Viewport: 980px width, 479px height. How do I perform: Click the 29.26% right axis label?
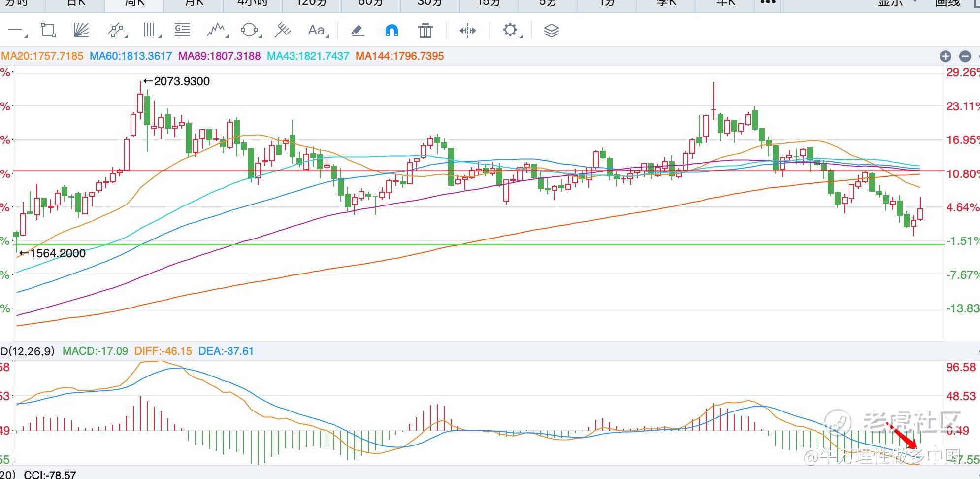(963, 72)
